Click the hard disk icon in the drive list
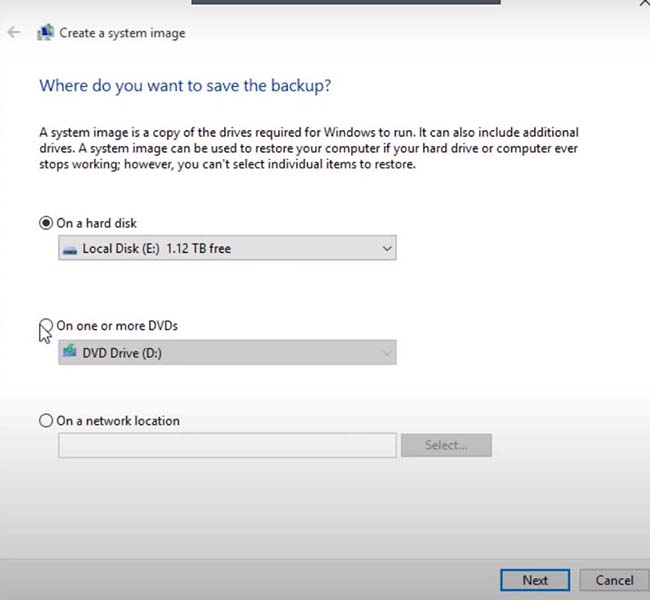Screen dimensions: 650x600 click(x=70, y=250)
